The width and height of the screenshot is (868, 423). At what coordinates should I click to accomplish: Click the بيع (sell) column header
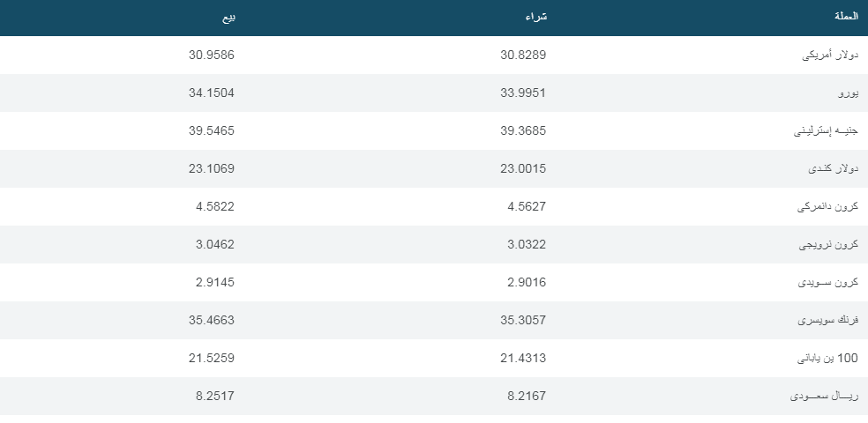click(228, 17)
